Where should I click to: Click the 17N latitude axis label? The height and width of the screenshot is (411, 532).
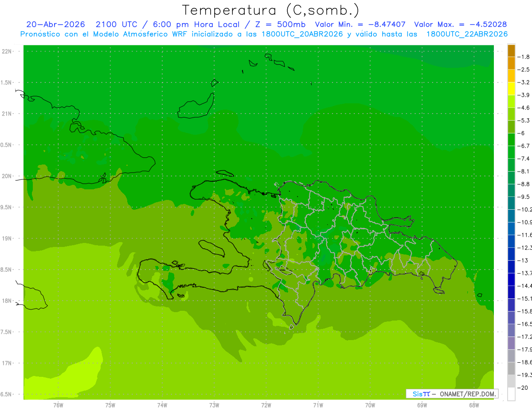pyautogui.click(x=7, y=363)
